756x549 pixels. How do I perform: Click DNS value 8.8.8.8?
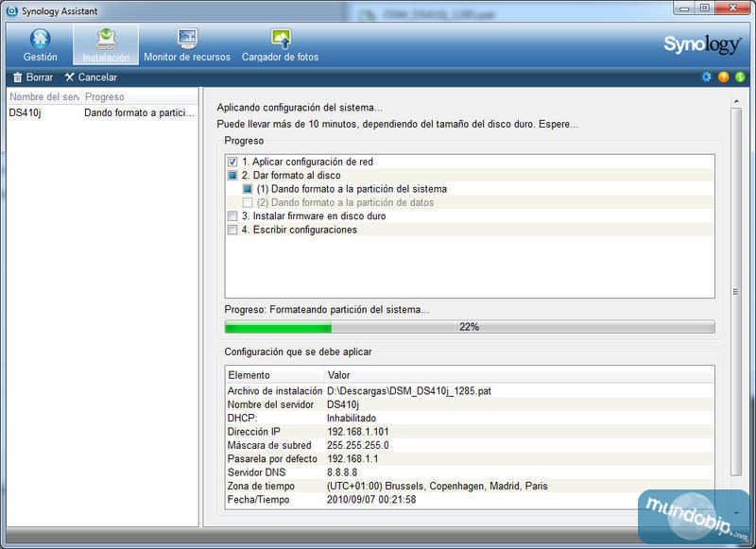pyautogui.click(x=342, y=472)
